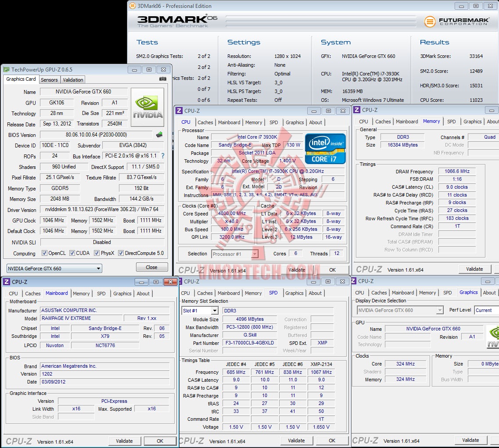Toggle the PhysX checkbox
This screenshot has height=448, width=499.
click(97, 253)
